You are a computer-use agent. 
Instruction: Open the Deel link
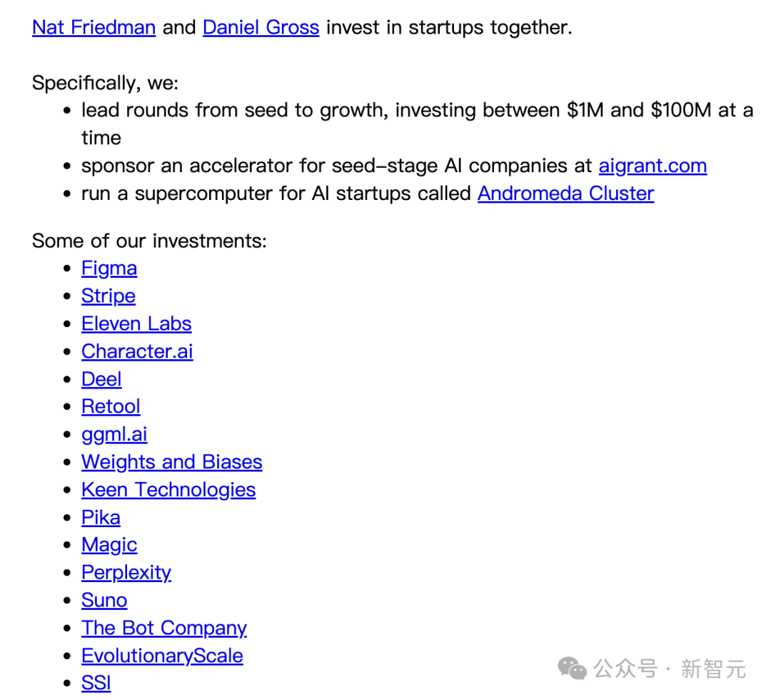101,379
